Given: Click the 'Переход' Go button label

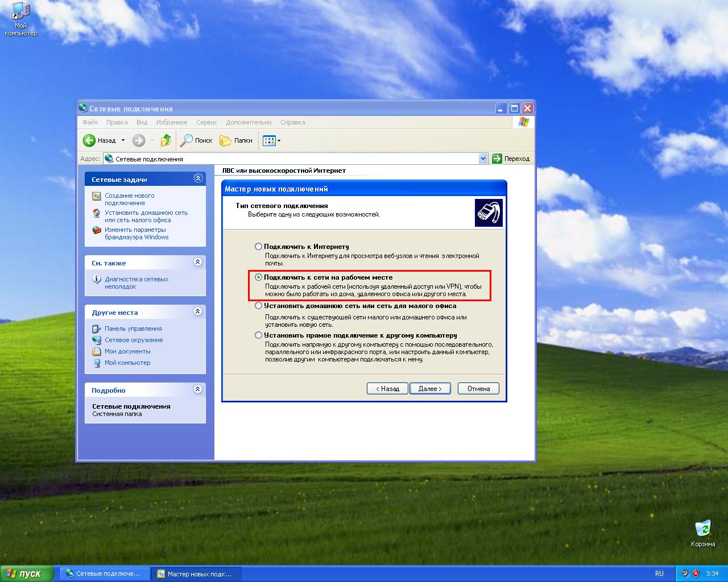Looking at the screenshot, I should coord(516,159).
